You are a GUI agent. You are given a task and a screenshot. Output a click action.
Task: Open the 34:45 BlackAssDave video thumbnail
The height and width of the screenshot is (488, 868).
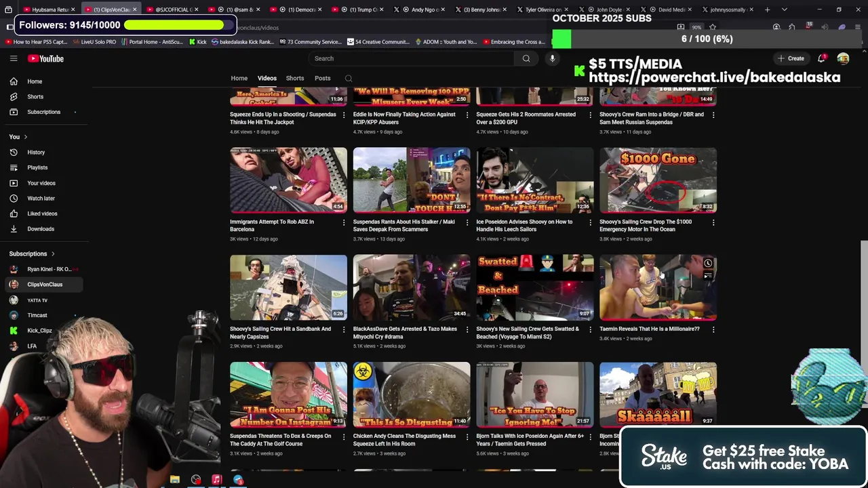pyautogui.click(x=412, y=287)
